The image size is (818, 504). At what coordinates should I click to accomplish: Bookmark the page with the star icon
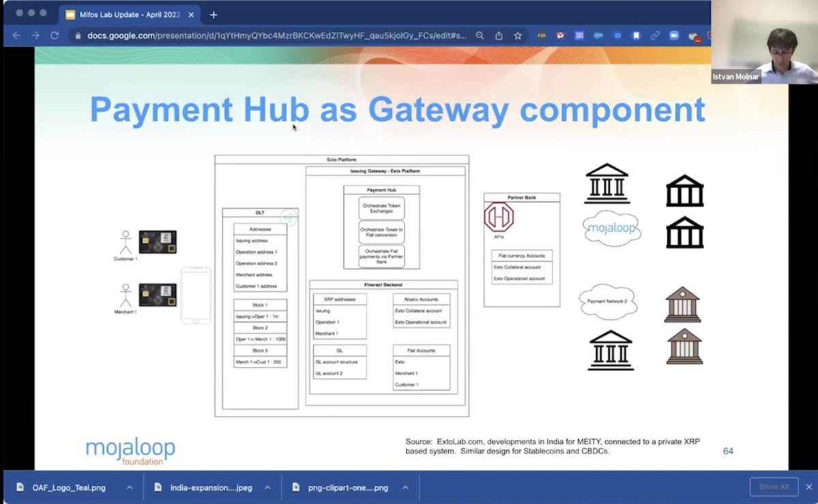pos(518,35)
